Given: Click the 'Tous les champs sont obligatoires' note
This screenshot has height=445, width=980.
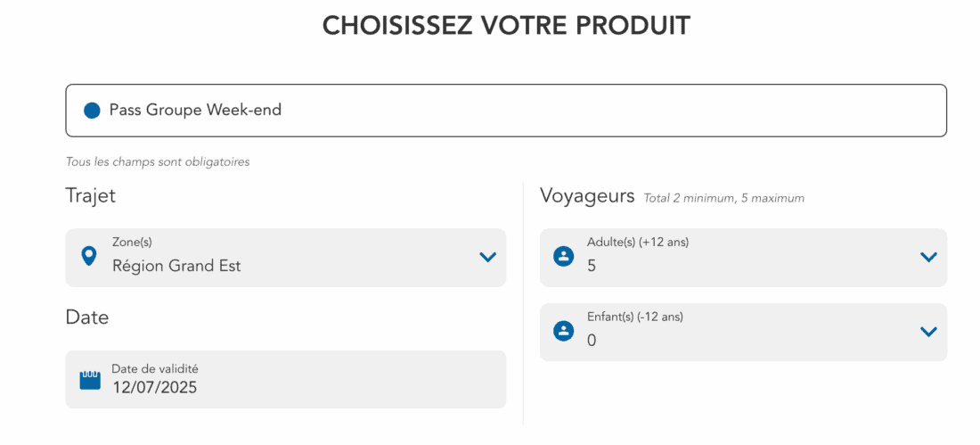Looking at the screenshot, I should coord(158,162).
